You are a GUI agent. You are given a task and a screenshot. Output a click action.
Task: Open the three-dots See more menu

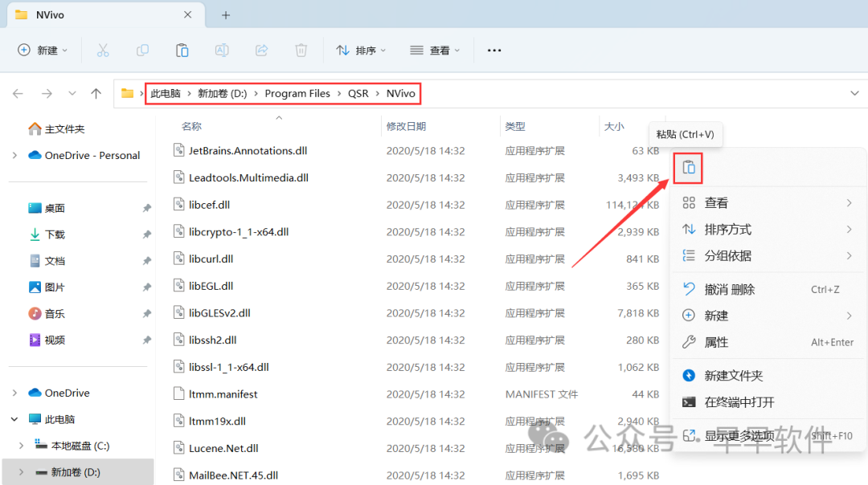(x=494, y=50)
